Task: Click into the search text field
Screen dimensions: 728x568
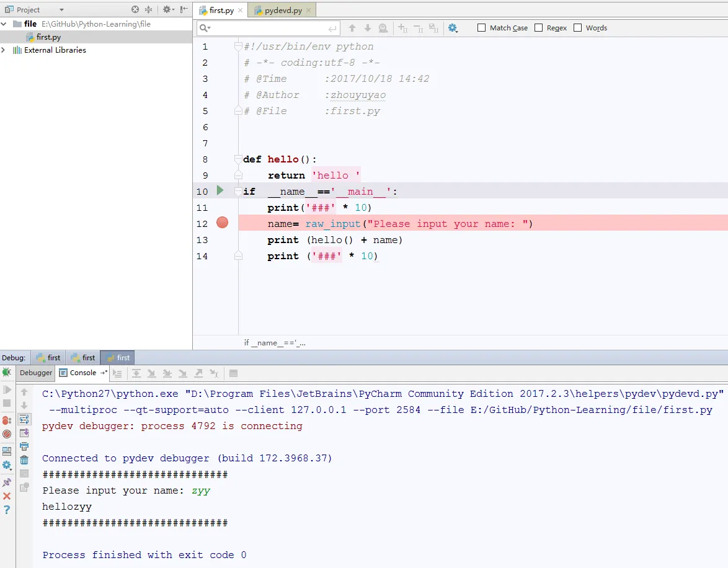Action: click(x=269, y=28)
